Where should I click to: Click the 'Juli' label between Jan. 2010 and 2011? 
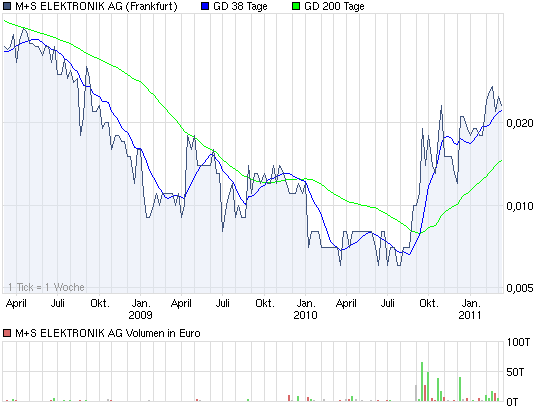coord(387,303)
